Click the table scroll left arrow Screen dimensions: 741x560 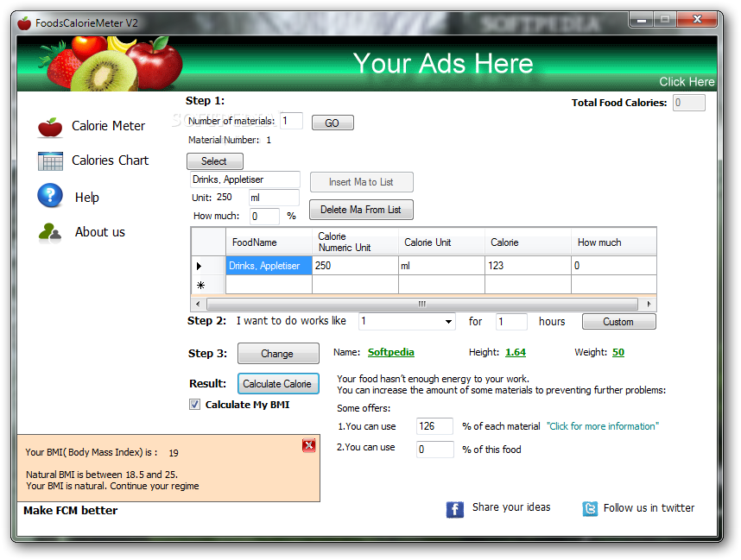[x=198, y=304]
